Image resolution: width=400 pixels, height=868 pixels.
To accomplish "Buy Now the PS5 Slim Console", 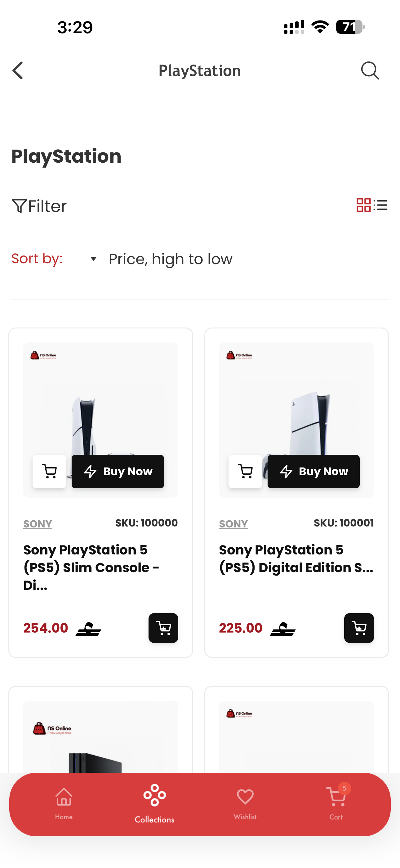I will [118, 471].
